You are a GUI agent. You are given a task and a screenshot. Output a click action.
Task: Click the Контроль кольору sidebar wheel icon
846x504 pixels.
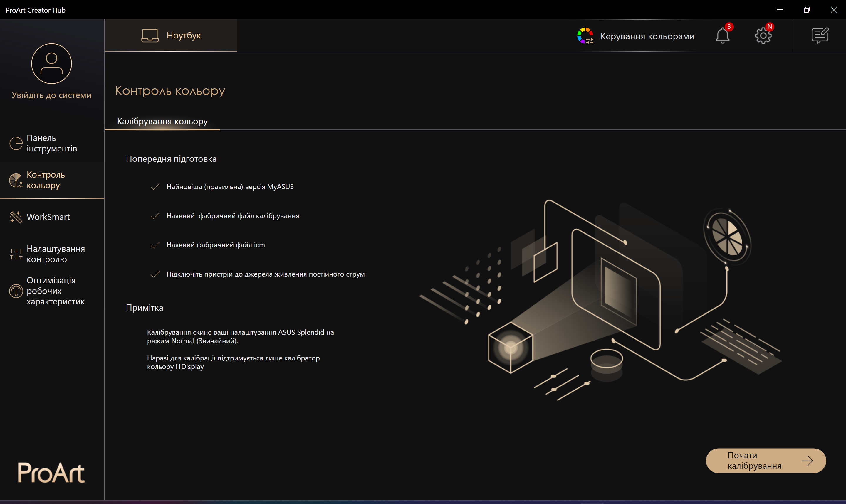pyautogui.click(x=16, y=180)
